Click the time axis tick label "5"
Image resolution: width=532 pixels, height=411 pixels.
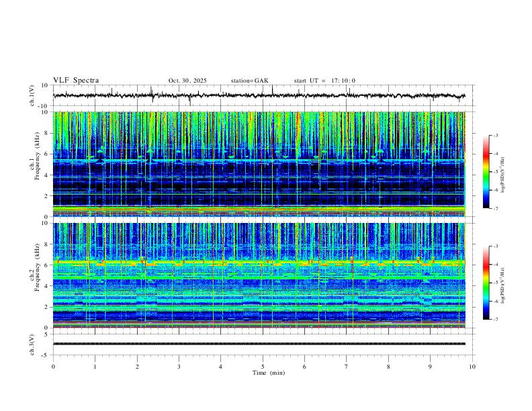(263, 367)
